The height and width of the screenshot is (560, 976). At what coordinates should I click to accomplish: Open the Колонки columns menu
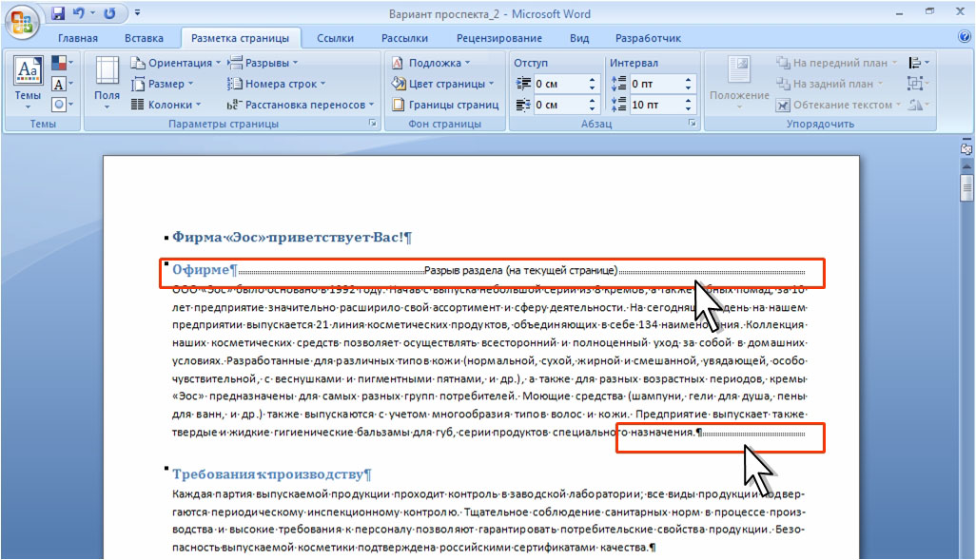point(166,105)
